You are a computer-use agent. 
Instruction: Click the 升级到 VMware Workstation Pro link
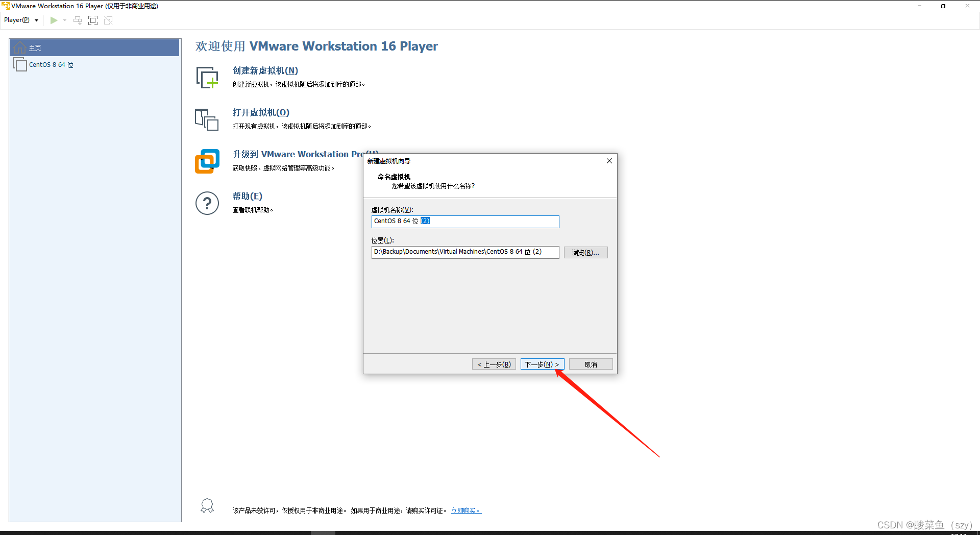(298, 154)
